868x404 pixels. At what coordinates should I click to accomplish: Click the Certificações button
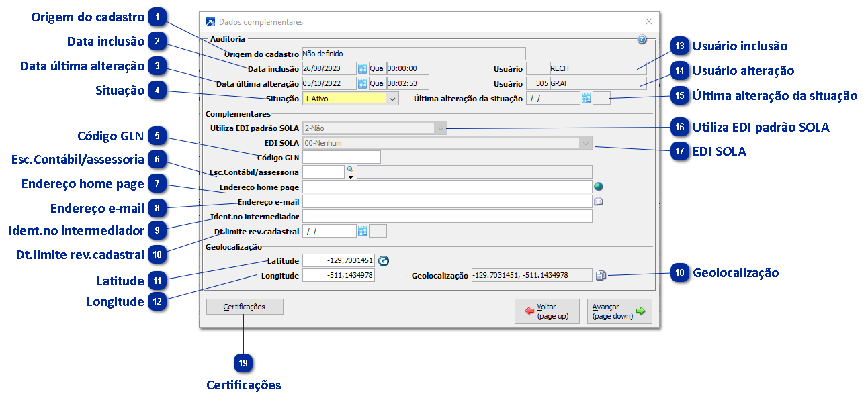245,307
